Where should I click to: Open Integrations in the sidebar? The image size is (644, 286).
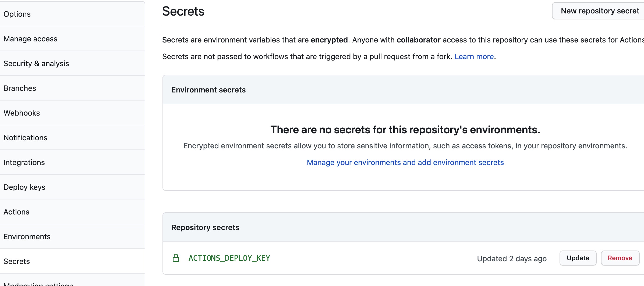click(x=24, y=162)
